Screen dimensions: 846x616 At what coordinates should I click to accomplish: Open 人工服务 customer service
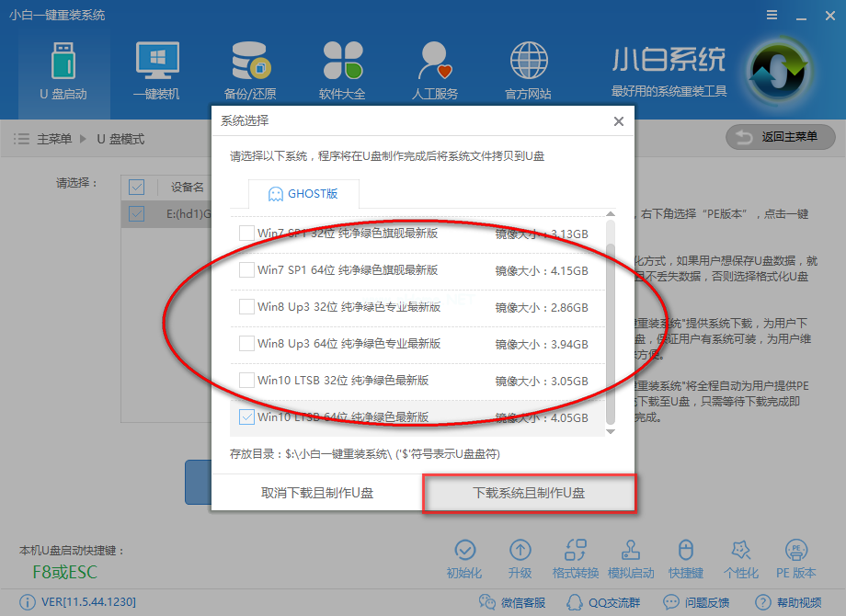pos(434,69)
